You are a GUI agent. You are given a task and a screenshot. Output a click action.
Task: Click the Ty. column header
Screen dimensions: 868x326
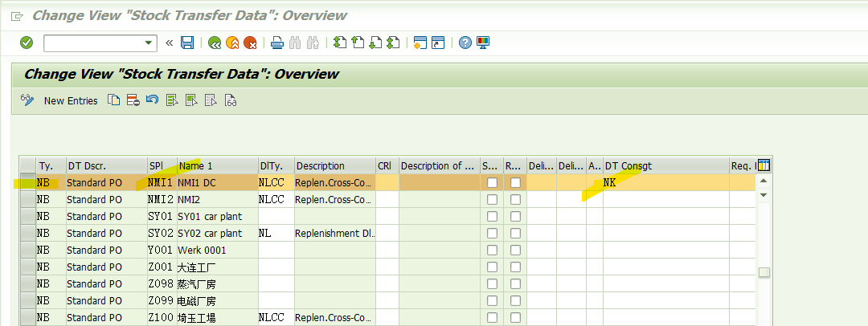point(51,165)
